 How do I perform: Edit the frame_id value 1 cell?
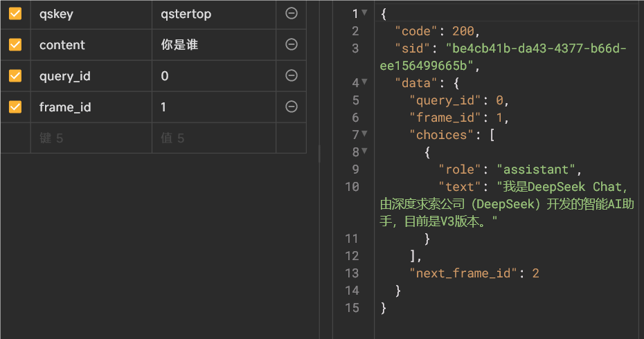click(214, 107)
